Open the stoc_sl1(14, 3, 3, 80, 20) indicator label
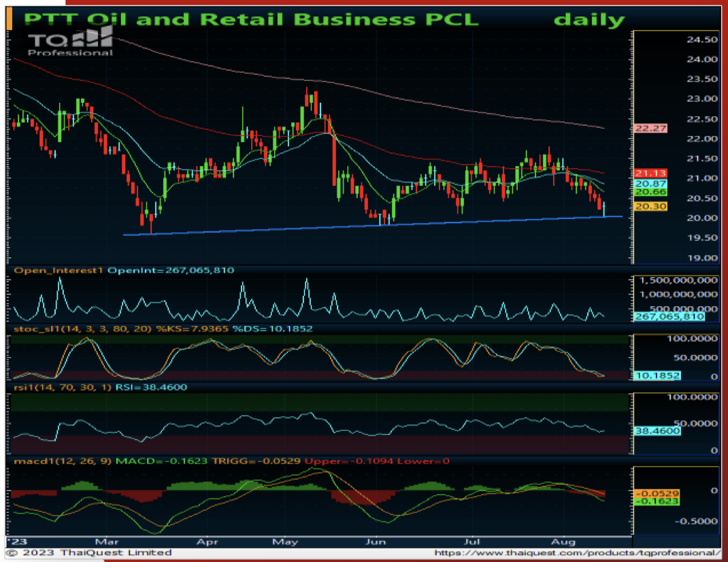Viewport: 728px width, 562px height. point(82,329)
